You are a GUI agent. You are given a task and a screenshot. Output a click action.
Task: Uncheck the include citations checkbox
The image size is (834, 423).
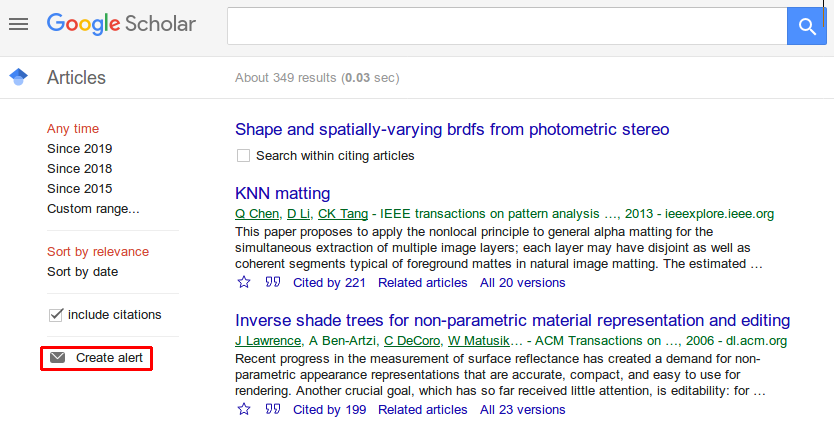(x=56, y=315)
